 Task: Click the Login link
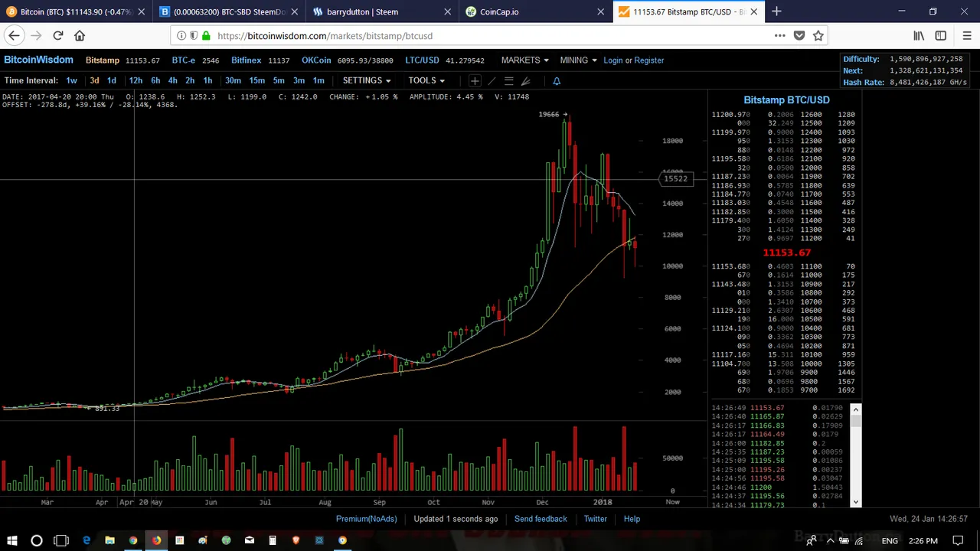pos(612,60)
